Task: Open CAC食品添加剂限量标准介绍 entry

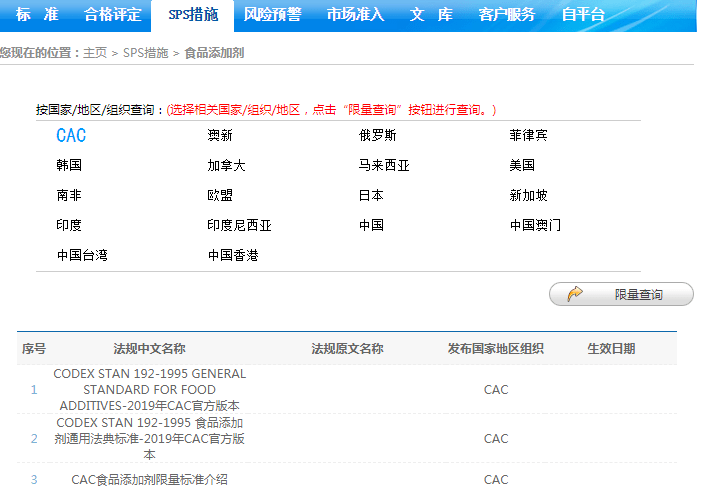Action: [x=149, y=479]
